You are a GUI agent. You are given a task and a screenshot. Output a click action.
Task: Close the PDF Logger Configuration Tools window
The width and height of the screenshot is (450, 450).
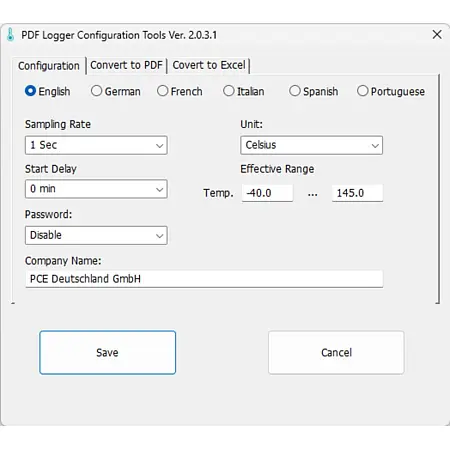pos(437,34)
